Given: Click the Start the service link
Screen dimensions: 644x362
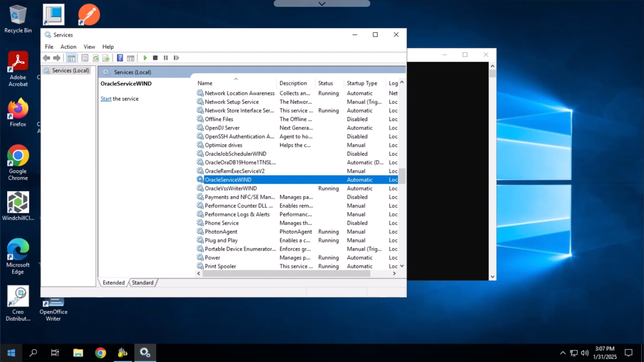Looking at the screenshot, I should point(106,99).
